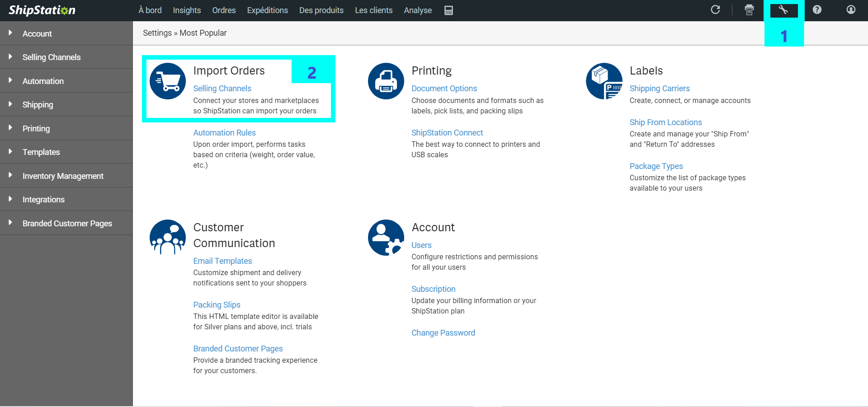Select Shipping in the sidebar
Viewport: 868px width, 407px height.
point(66,104)
